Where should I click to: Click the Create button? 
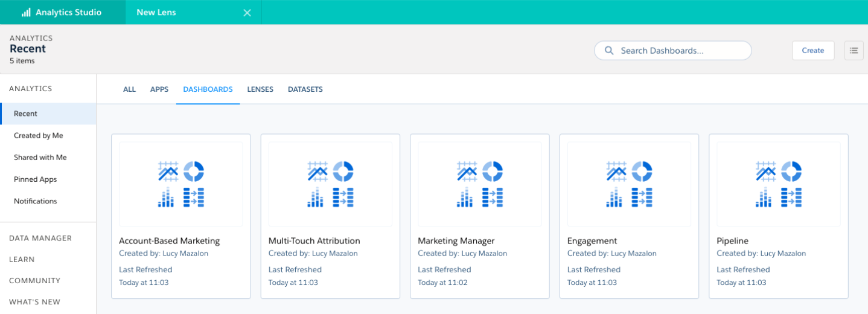pyautogui.click(x=813, y=51)
